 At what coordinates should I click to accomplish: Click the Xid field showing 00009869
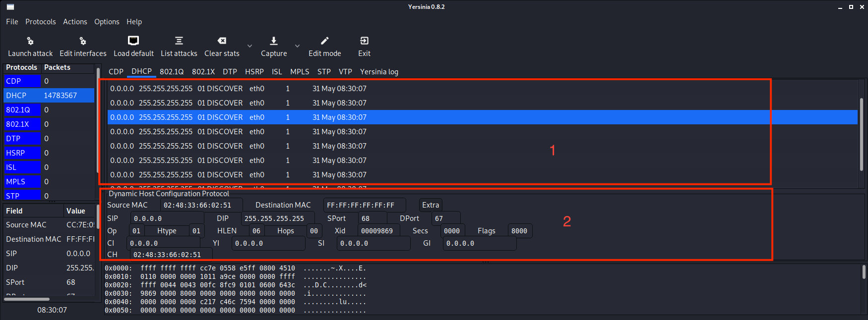point(379,231)
